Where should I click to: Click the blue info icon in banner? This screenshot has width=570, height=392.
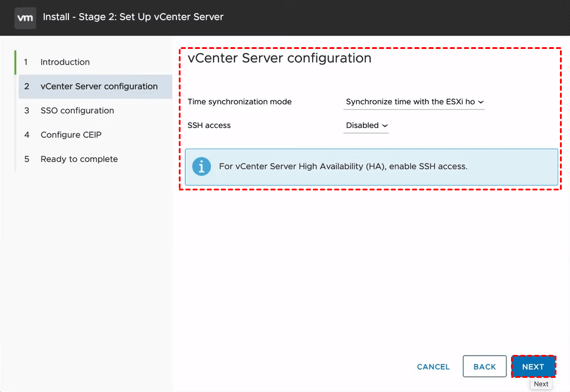click(x=201, y=166)
